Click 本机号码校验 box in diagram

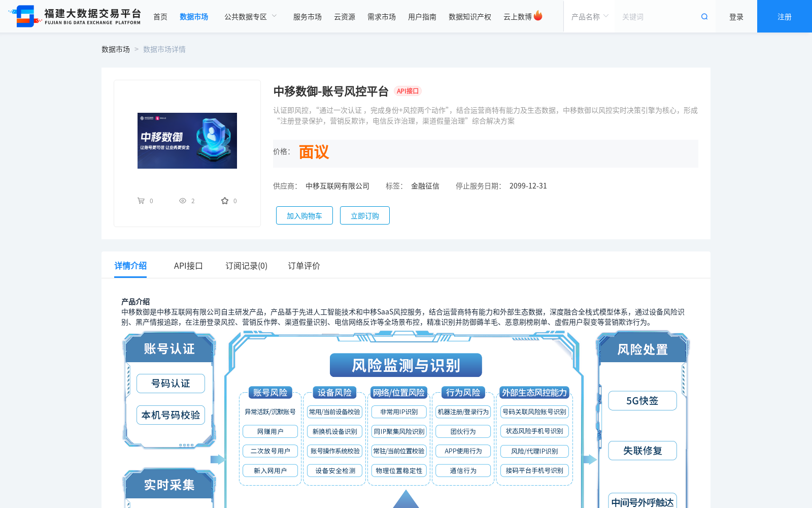pyautogui.click(x=171, y=415)
